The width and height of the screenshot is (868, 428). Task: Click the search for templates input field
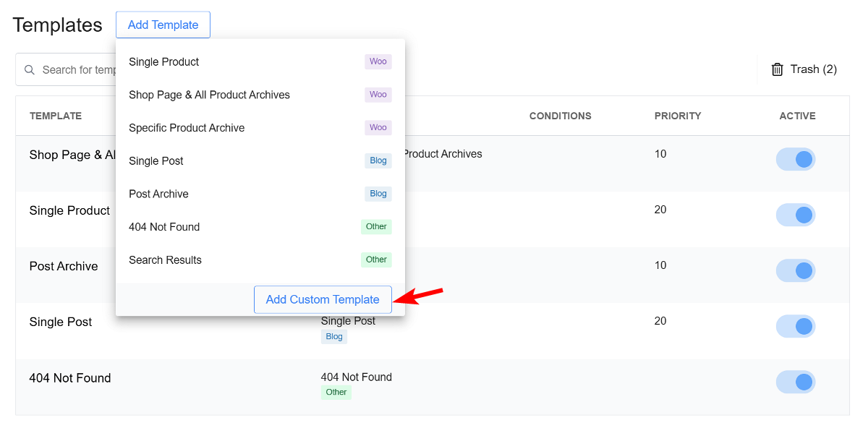80,69
